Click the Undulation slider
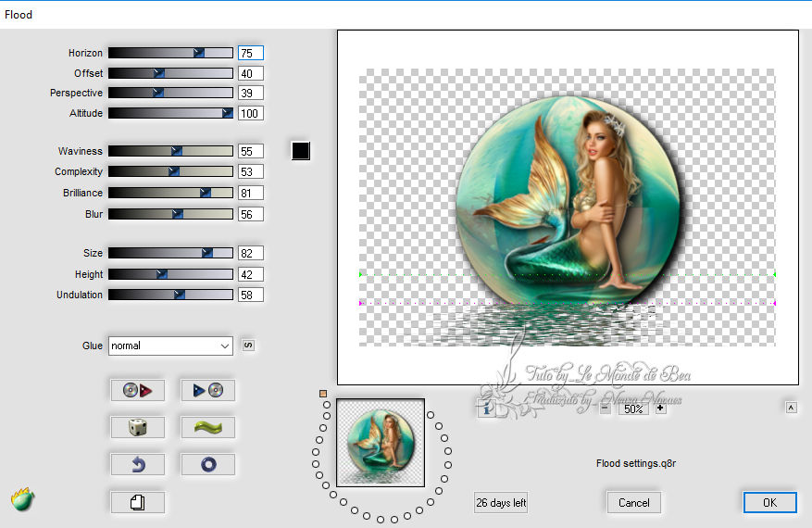The height and width of the screenshot is (528, 812). (x=170, y=295)
